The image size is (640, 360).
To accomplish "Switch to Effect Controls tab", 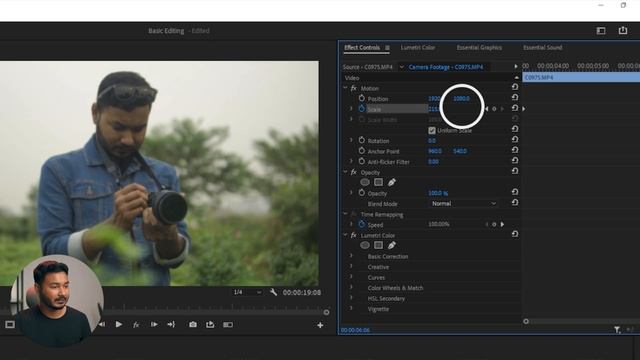I will pyautogui.click(x=362, y=47).
